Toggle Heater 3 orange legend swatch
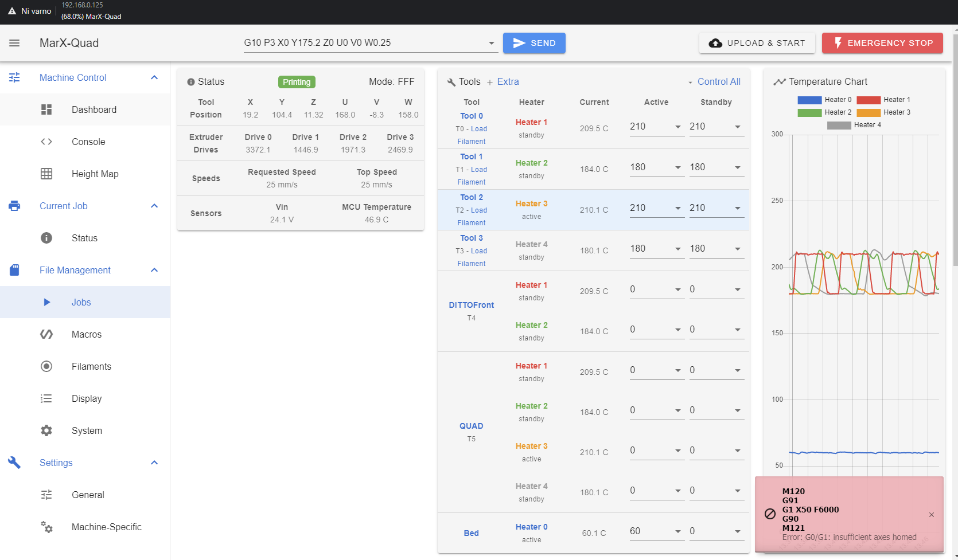The image size is (958, 560). [x=869, y=112]
